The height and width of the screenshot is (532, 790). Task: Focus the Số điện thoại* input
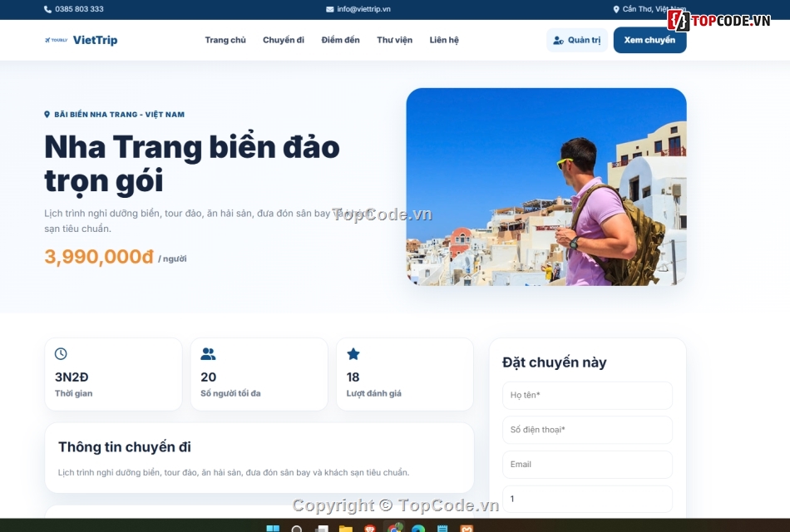click(x=587, y=430)
